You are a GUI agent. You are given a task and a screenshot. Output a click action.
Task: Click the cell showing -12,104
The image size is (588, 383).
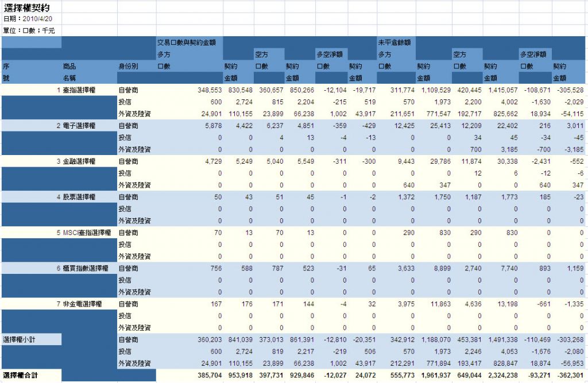(x=335, y=90)
